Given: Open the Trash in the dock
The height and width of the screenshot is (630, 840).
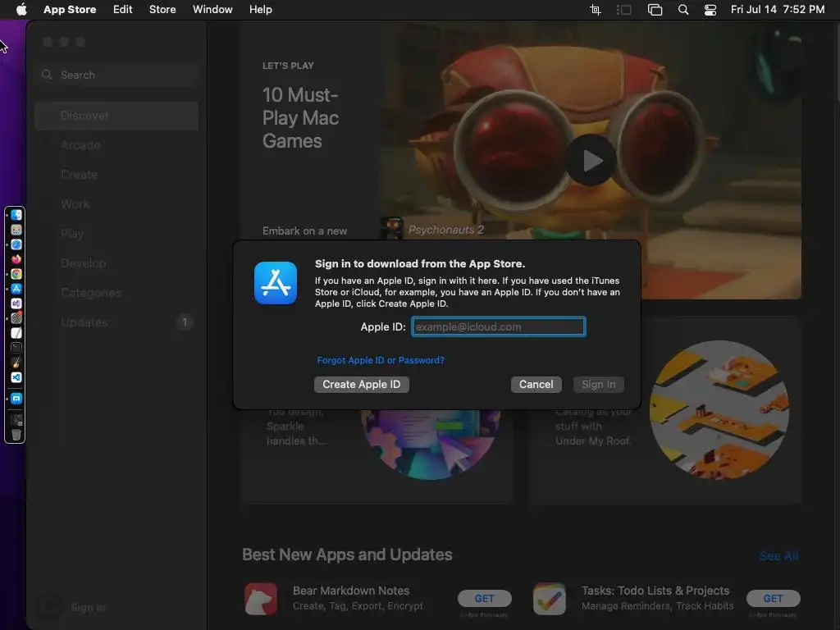Looking at the screenshot, I should click(x=16, y=435).
